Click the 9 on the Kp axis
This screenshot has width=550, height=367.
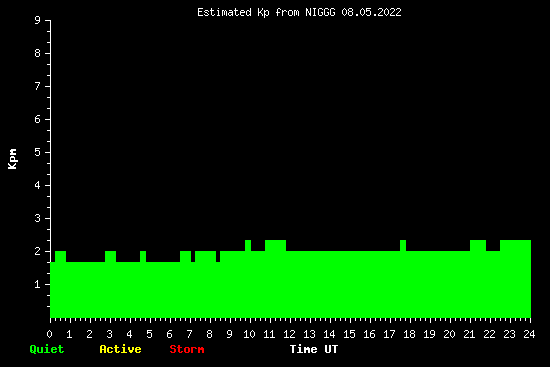click(38, 20)
